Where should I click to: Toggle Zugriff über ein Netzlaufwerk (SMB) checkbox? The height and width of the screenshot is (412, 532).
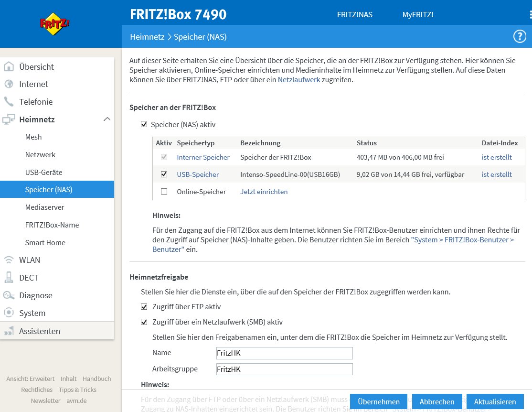pyautogui.click(x=144, y=322)
